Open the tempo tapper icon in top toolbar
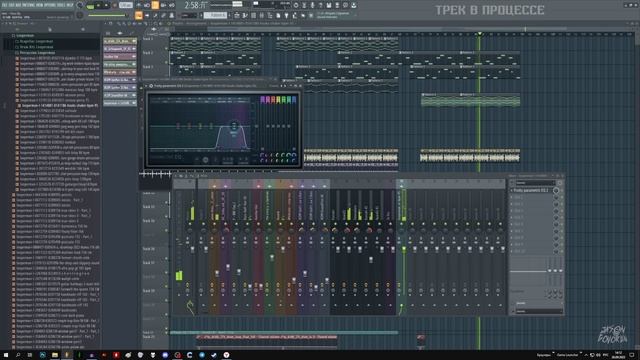640x360 pixels. click(x=296, y=5)
